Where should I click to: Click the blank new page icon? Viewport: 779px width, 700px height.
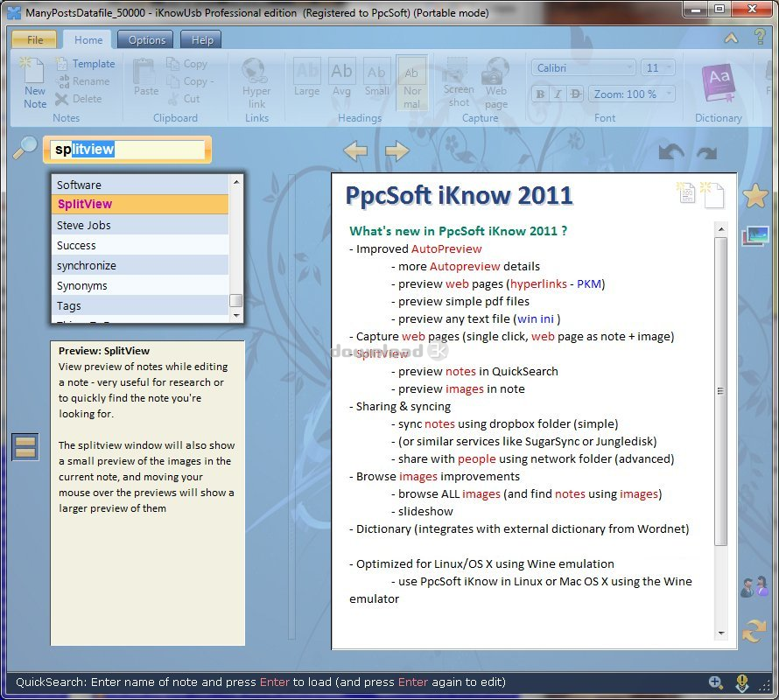click(x=712, y=194)
